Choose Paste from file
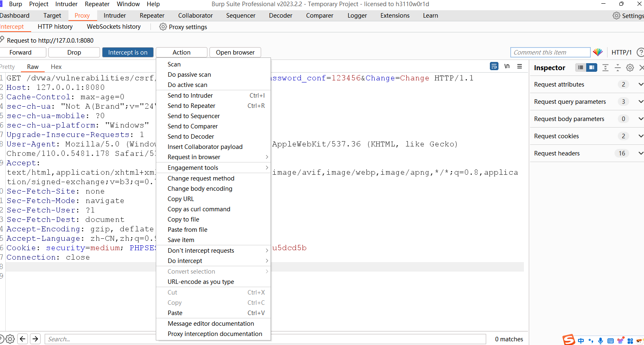The height and width of the screenshot is (345, 644). [214, 229]
